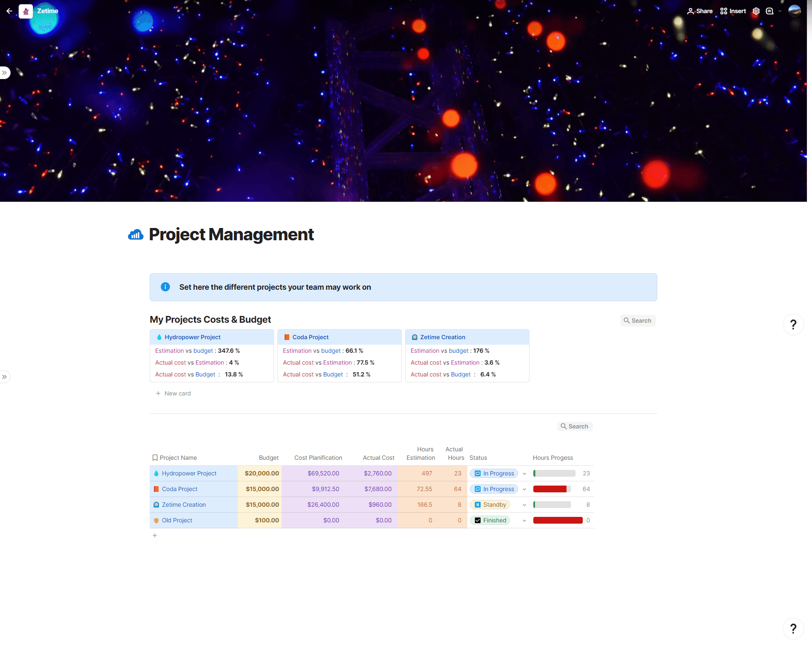This screenshot has width=812, height=648.
Task: Click the Coda Project card orange icon
Action: (x=287, y=337)
